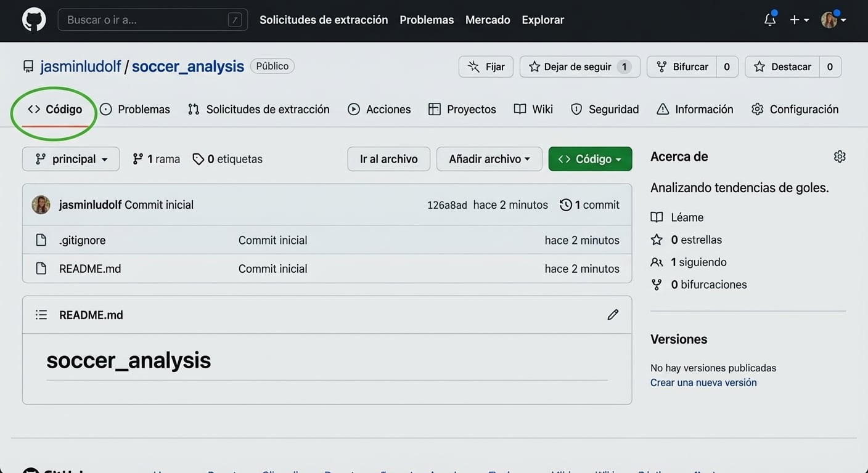The height and width of the screenshot is (473, 868).
Task: Open the '1 commit' history link
Action: [590, 204]
